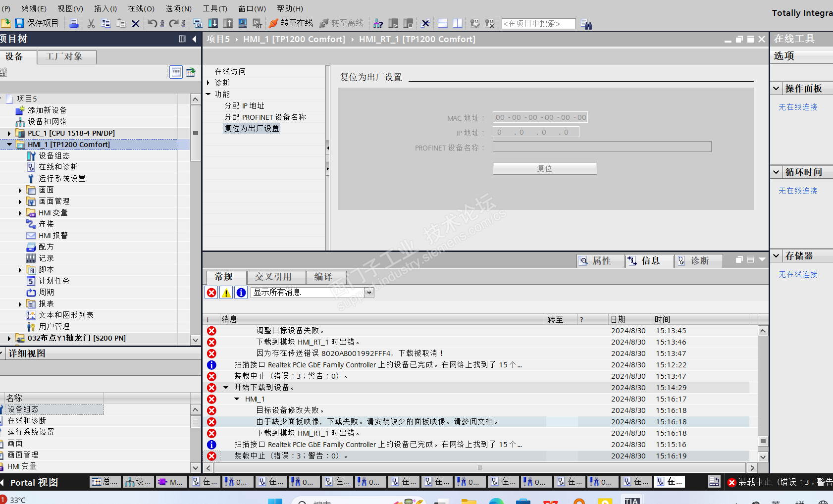833x504 pixels.
Task: Switch to the 交叉引用 tab
Action: pyautogui.click(x=276, y=277)
